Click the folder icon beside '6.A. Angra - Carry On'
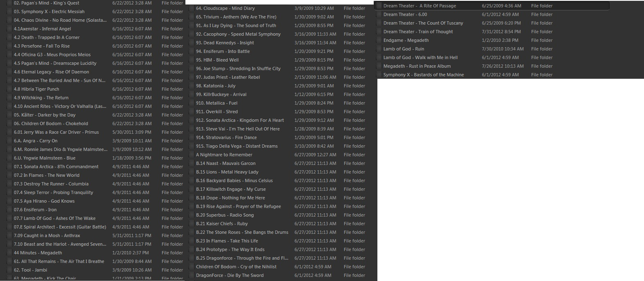The image size is (644, 281). coord(9,141)
